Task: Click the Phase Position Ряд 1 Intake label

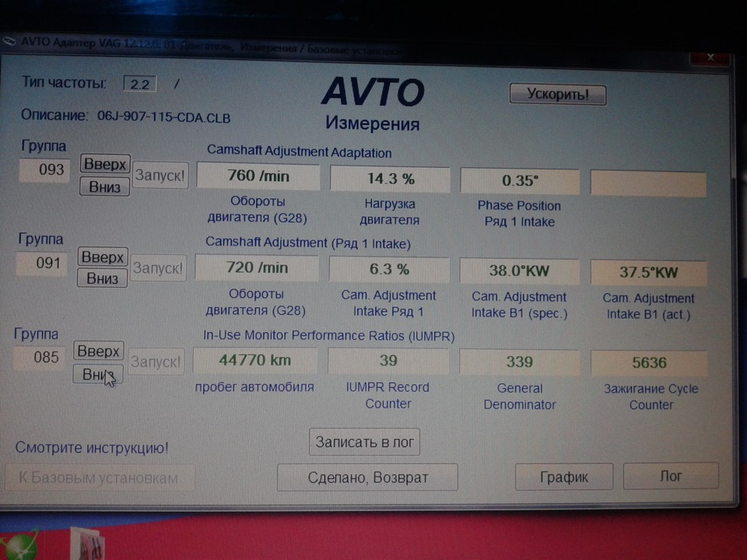Action: coord(519,214)
